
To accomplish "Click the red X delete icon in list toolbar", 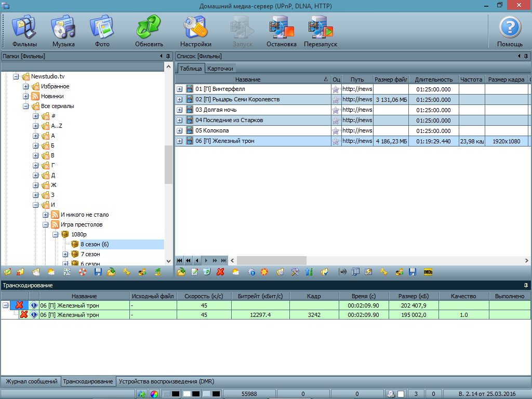I will tap(220, 272).
